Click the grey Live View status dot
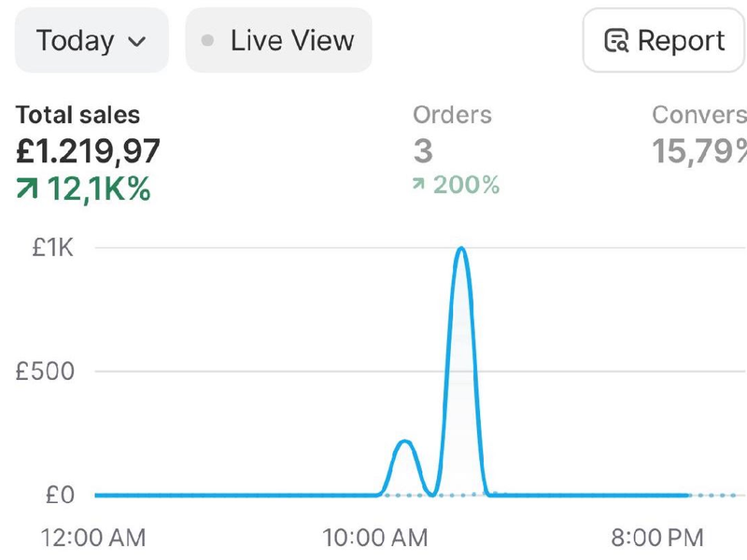Image resolution: width=747 pixels, height=560 pixels. click(x=208, y=41)
